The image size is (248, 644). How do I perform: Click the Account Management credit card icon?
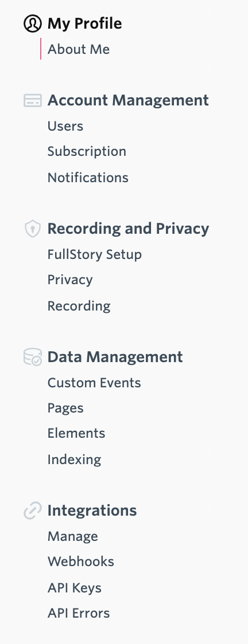pyautogui.click(x=33, y=100)
